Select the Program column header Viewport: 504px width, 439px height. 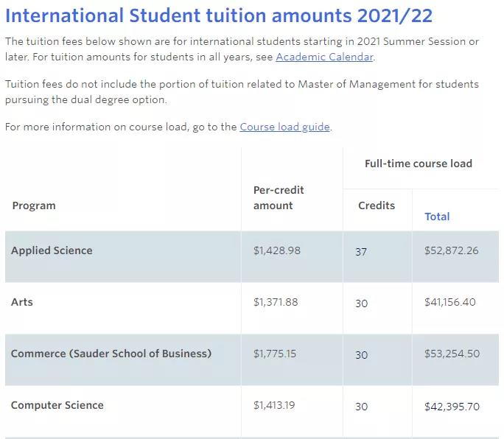[34, 206]
